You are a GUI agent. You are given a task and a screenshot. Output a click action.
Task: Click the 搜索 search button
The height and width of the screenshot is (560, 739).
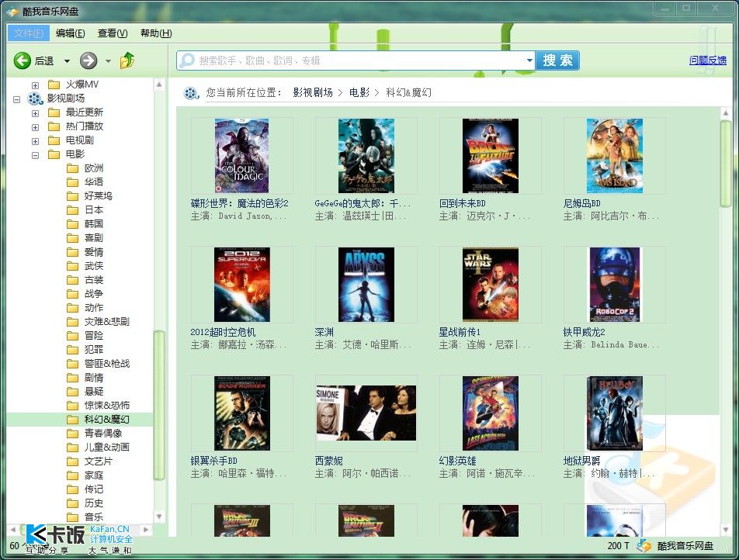click(557, 60)
